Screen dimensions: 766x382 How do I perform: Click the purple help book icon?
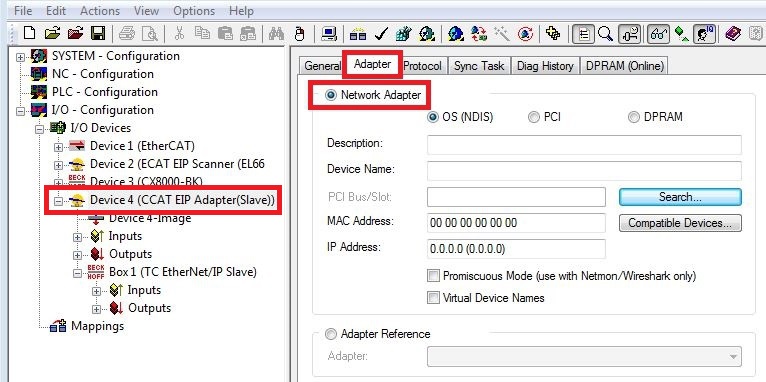pyautogui.click(x=733, y=33)
